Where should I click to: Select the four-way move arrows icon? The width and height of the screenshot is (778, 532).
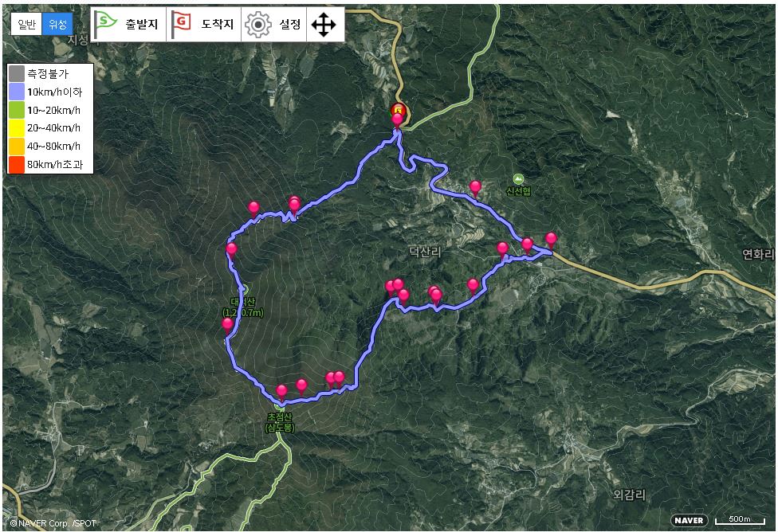point(324,25)
